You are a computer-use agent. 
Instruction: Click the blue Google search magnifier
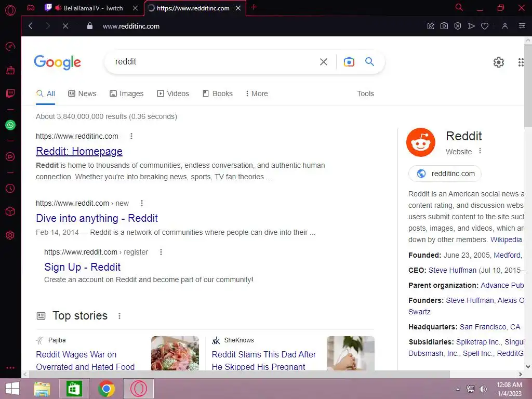tap(369, 62)
